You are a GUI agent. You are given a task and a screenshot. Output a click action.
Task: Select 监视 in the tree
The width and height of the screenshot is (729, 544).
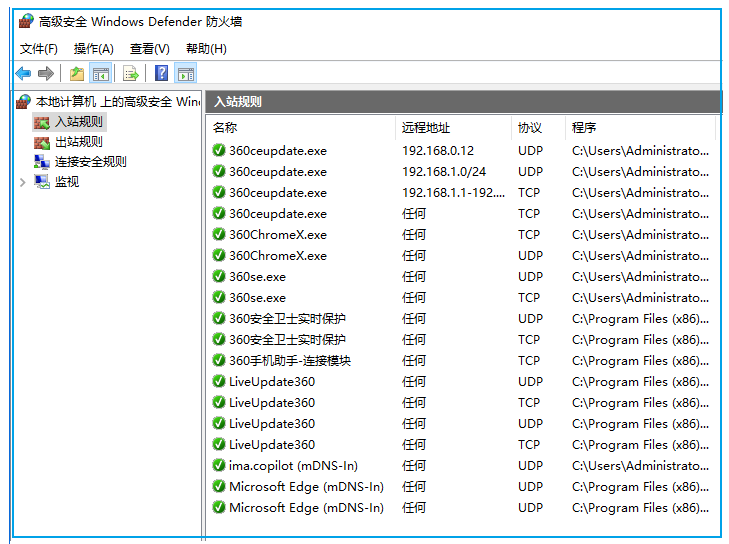click(x=67, y=182)
